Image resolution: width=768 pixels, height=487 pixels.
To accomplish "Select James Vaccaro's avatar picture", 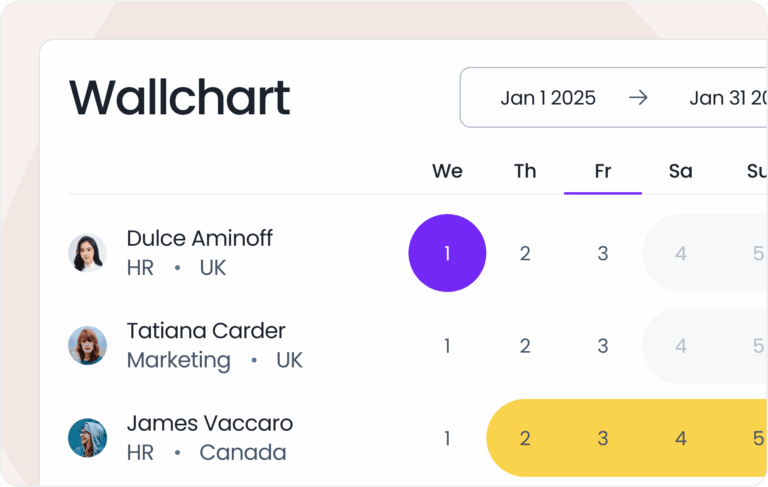I will [x=87, y=438].
